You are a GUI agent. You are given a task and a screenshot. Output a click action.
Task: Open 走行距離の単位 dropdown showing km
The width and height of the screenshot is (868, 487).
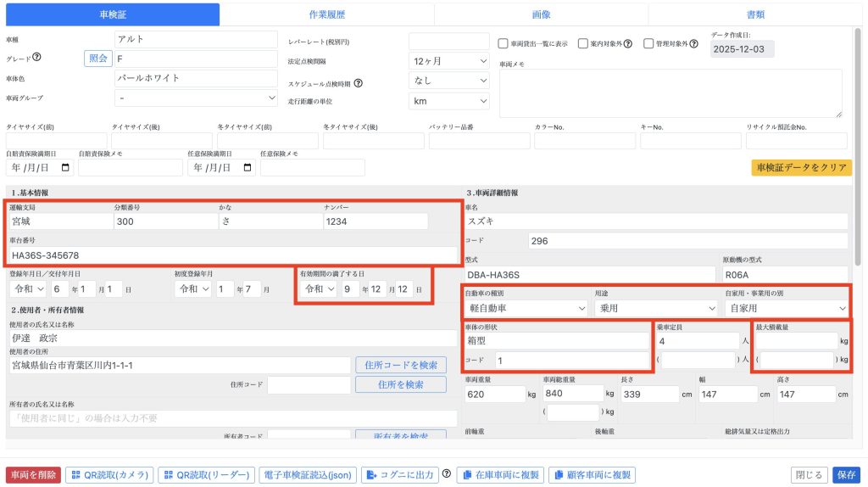(449, 101)
